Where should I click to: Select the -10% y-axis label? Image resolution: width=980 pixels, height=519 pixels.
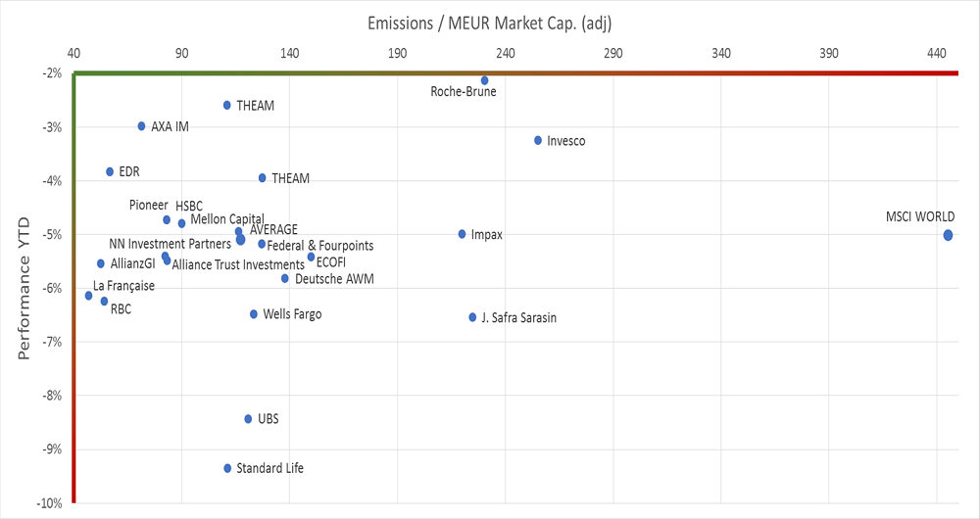(x=50, y=503)
